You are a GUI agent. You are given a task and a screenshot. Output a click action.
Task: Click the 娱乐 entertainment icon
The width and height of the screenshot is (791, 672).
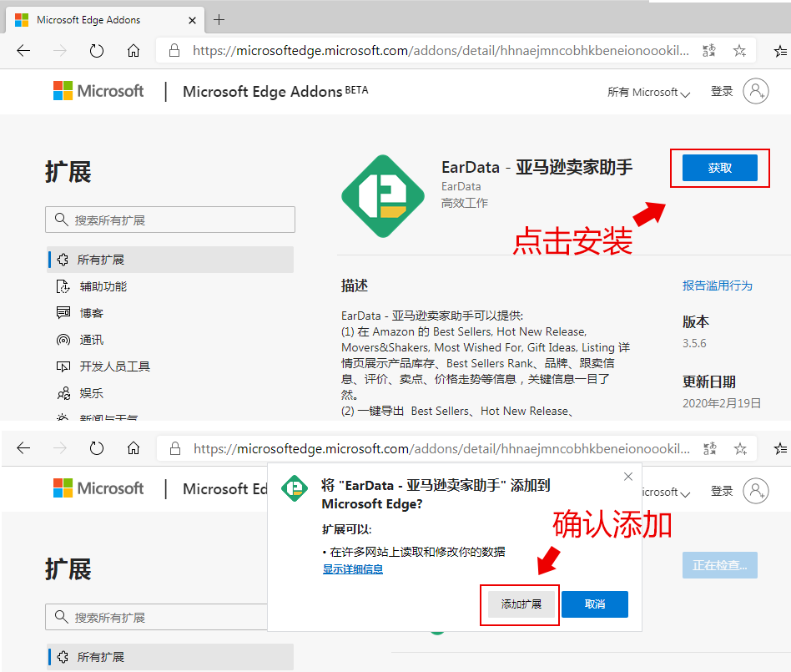point(63,393)
